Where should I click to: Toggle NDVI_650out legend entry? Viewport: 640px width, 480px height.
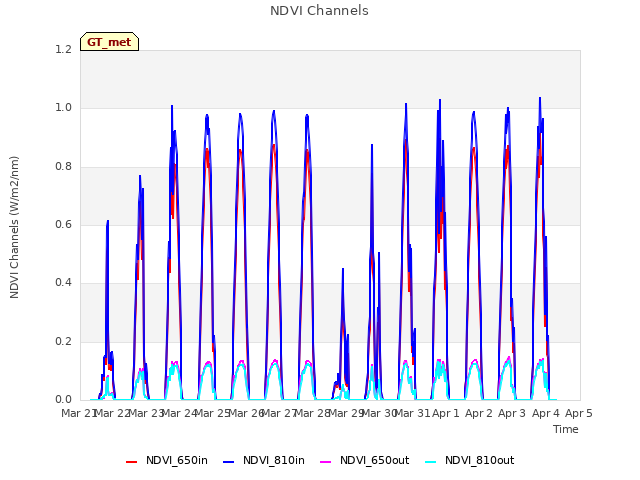(364, 461)
